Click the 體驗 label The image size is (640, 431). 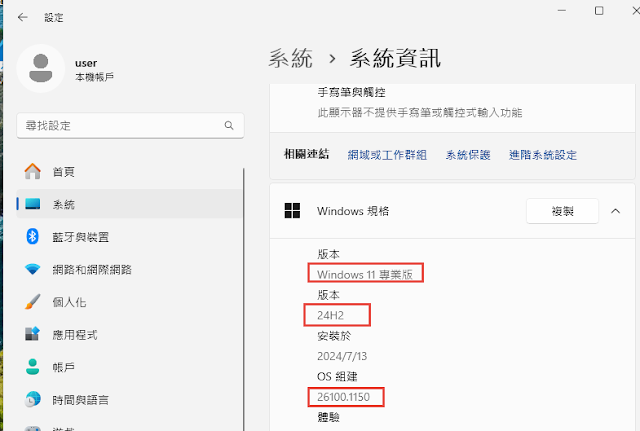328,417
